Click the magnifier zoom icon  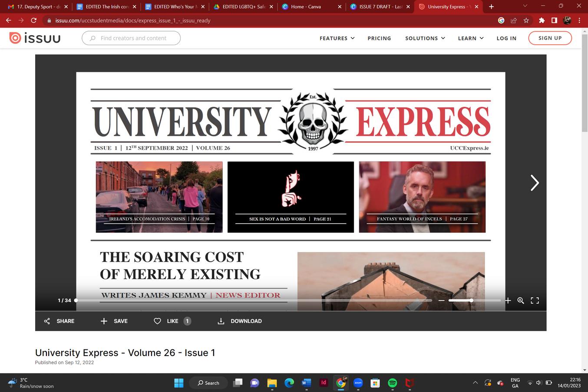(x=521, y=300)
